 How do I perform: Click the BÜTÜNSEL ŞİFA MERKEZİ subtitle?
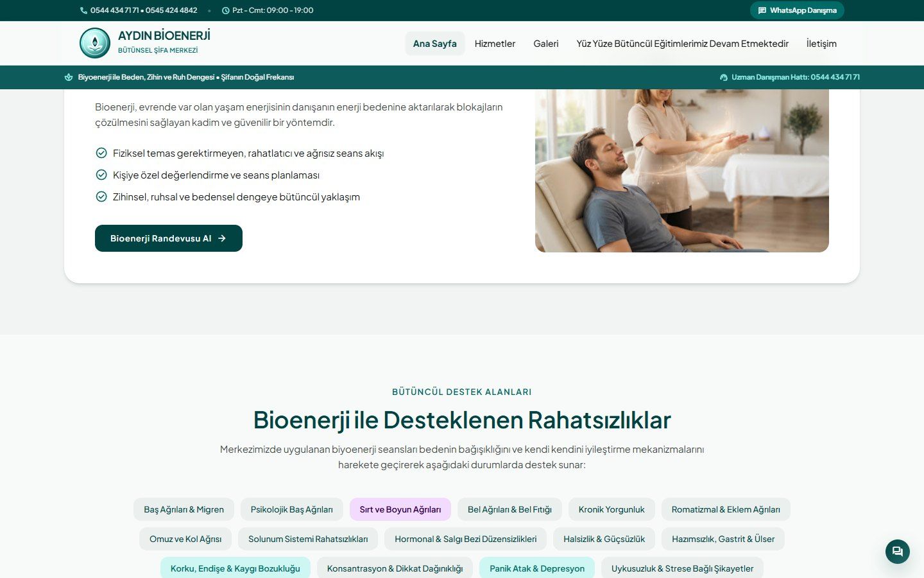tap(158, 50)
